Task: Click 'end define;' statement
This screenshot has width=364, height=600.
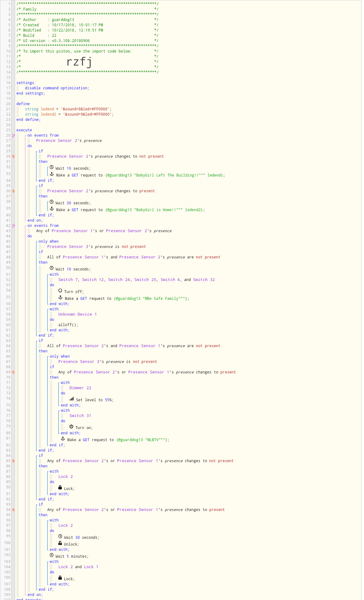Action: tap(28, 120)
